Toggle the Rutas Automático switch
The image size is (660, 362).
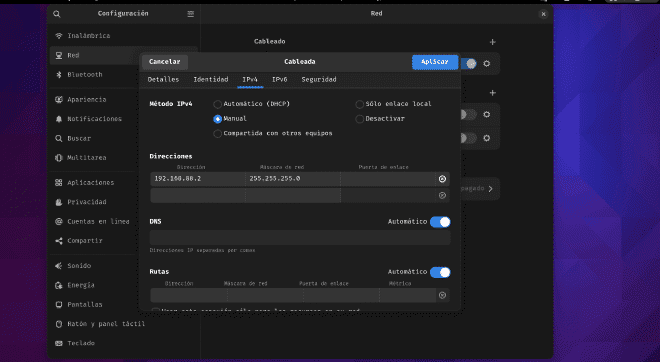[x=440, y=272]
